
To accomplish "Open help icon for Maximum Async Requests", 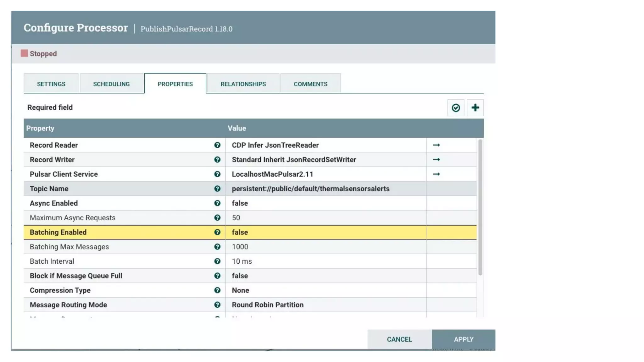I will point(217,218).
